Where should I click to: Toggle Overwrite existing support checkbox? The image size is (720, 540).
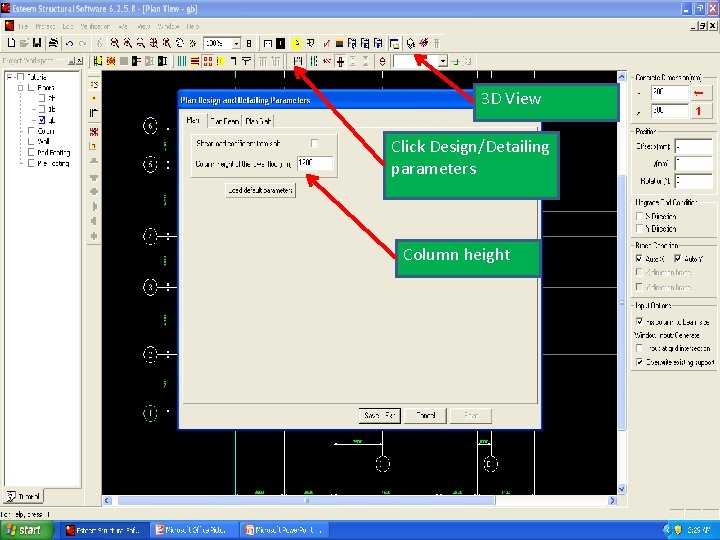click(640, 362)
